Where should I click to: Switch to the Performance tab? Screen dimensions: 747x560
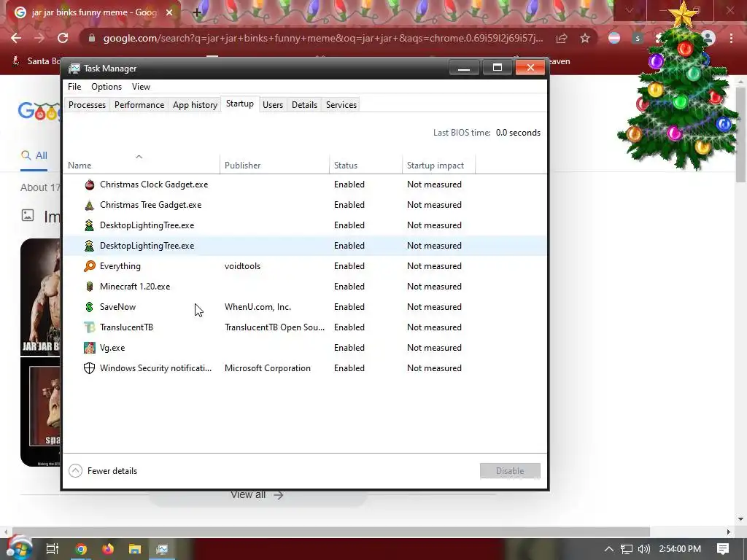click(x=139, y=105)
